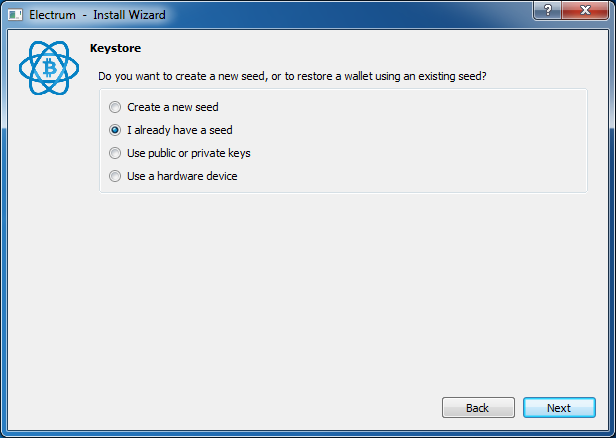616x438 pixels.
Task: Click the "I already have a seed" label text
Action: pyautogui.click(x=180, y=130)
